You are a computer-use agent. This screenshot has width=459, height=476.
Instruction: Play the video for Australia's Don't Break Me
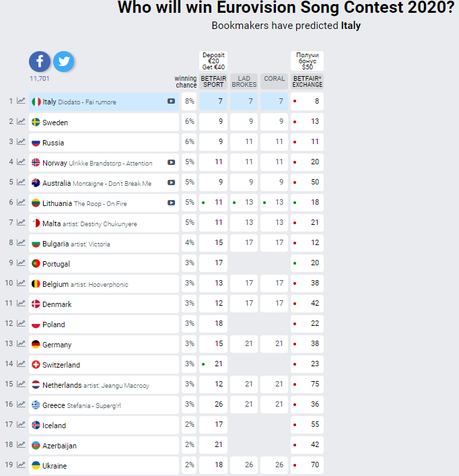pyautogui.click(x=171, y=182)
